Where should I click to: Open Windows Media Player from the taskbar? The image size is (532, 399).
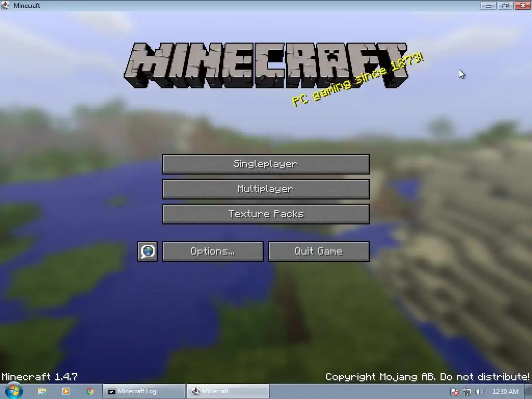66,392
